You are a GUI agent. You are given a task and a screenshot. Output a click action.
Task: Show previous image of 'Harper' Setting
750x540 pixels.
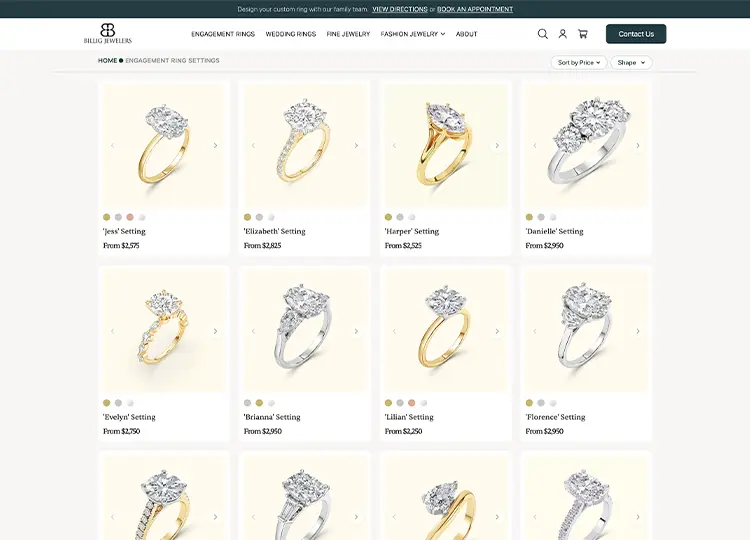point(395,145)
